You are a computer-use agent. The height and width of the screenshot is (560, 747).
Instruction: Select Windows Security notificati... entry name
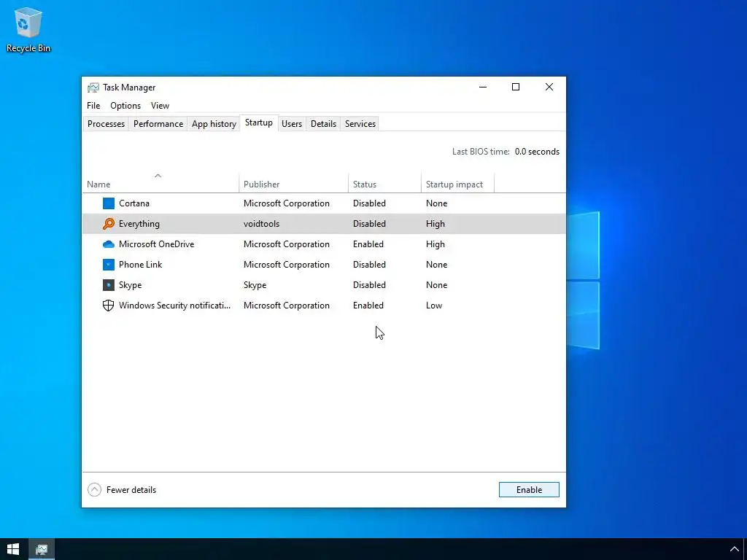[x=174, y=306]
